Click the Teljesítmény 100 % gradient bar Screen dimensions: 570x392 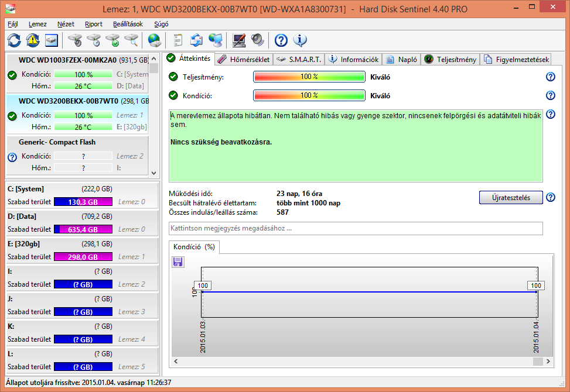(x=309, y=77)
